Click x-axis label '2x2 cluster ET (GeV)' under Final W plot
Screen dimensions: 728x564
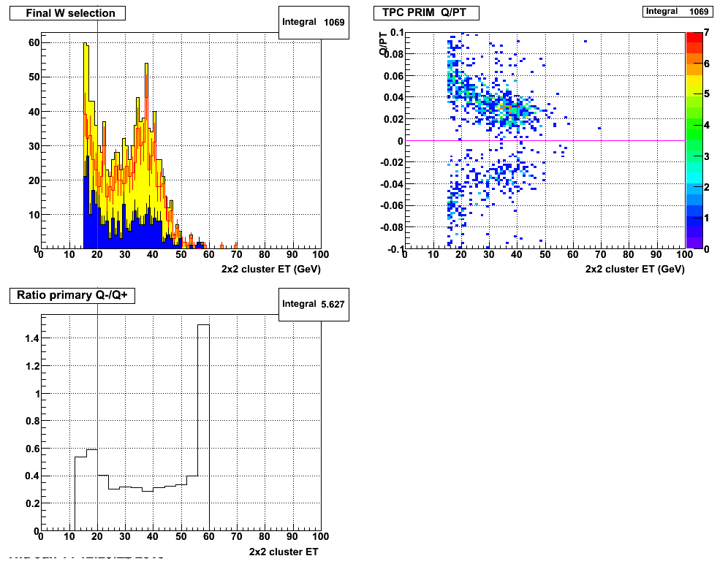271,270
